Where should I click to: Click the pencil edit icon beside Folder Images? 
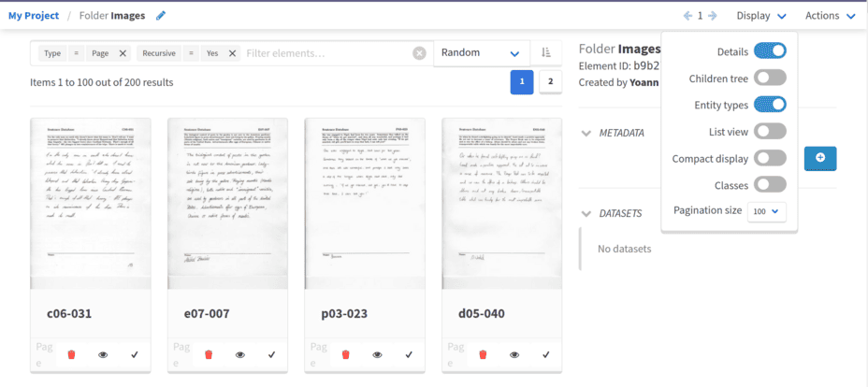pyautogui.click(x=161, y=16)
